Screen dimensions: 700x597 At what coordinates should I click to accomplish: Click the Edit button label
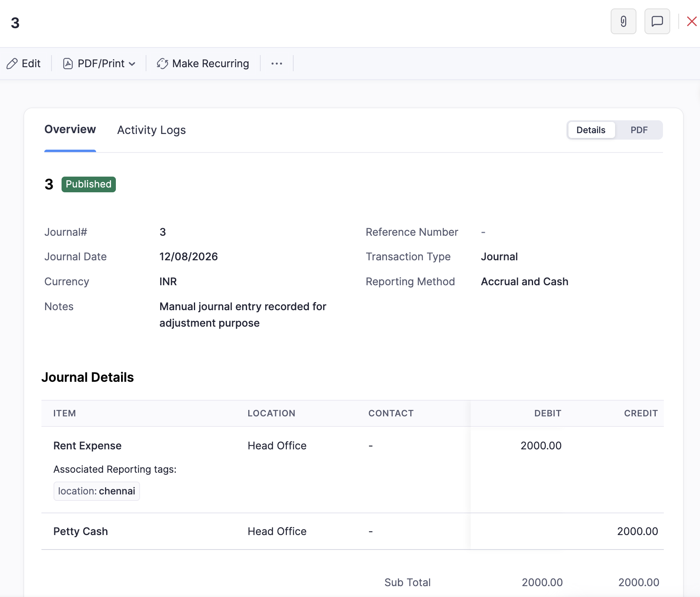click(x=31, y=64)
